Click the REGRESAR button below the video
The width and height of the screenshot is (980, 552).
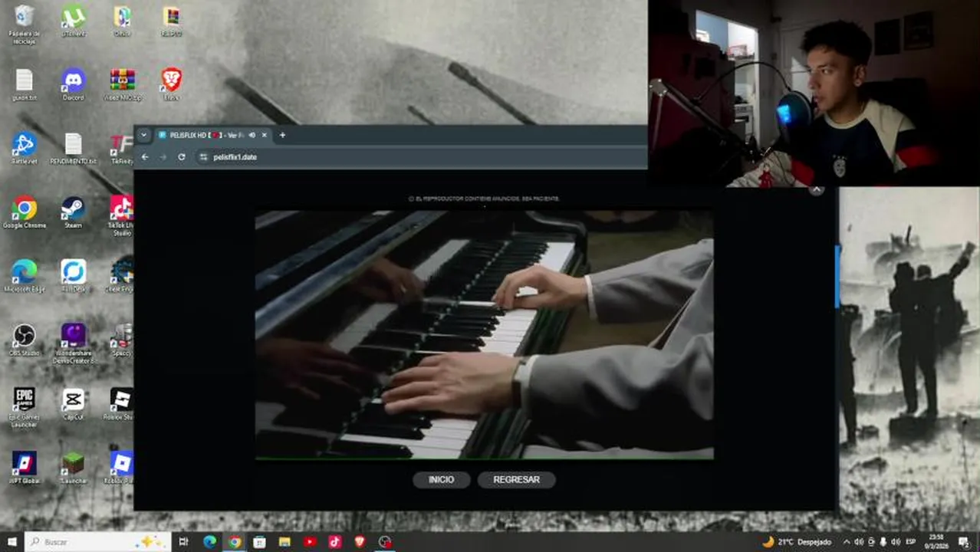[516, 480]
